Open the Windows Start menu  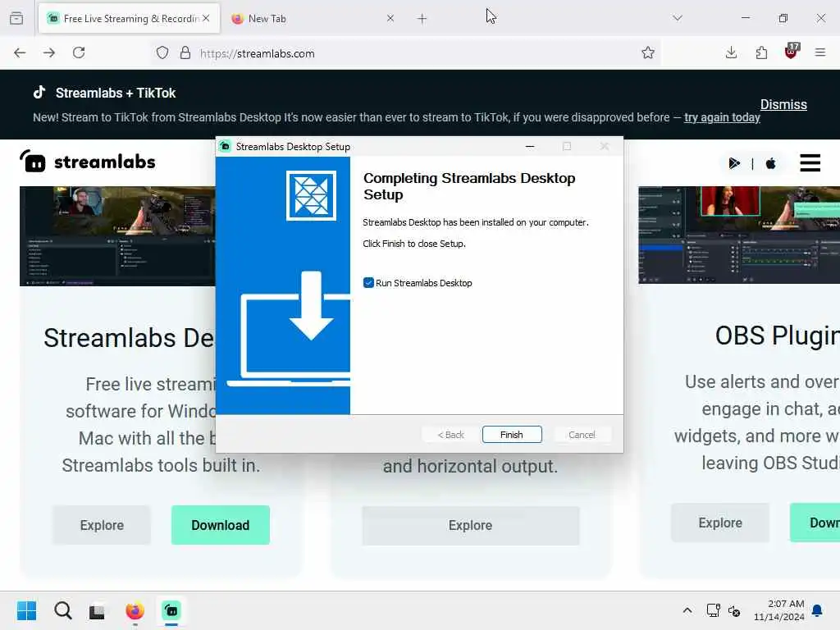coord(27,610)
